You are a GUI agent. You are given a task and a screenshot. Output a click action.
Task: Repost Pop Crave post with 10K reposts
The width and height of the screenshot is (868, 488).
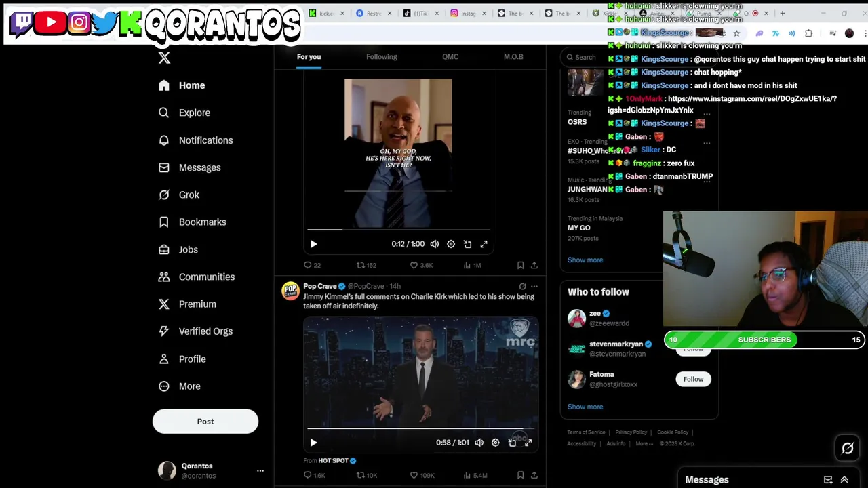[367, 475]
